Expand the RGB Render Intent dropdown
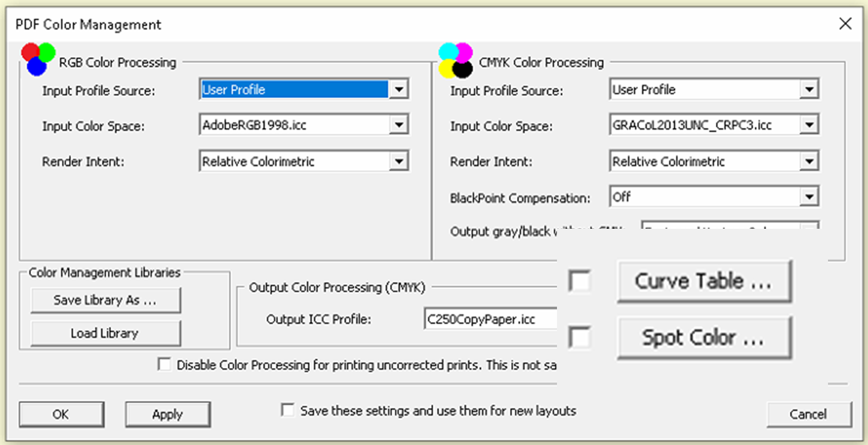This screenshot has width=868, height=445. (400, 160)
